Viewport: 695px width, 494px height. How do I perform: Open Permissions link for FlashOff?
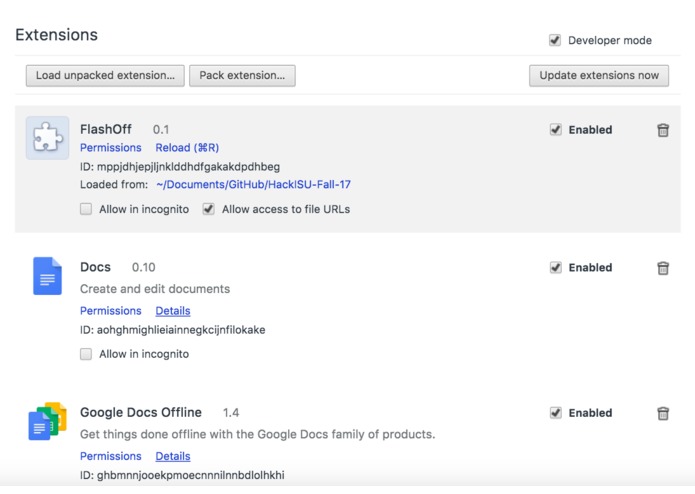coord(111,148)
